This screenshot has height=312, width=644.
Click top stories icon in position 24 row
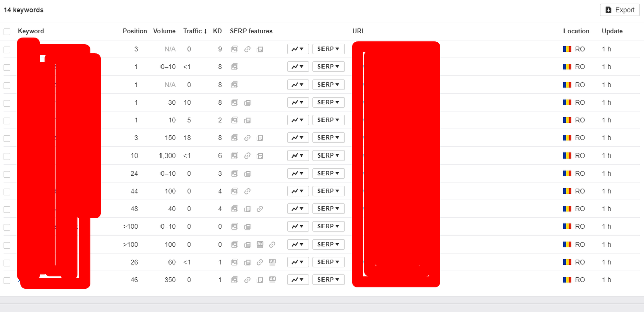(x=247, y=174)
